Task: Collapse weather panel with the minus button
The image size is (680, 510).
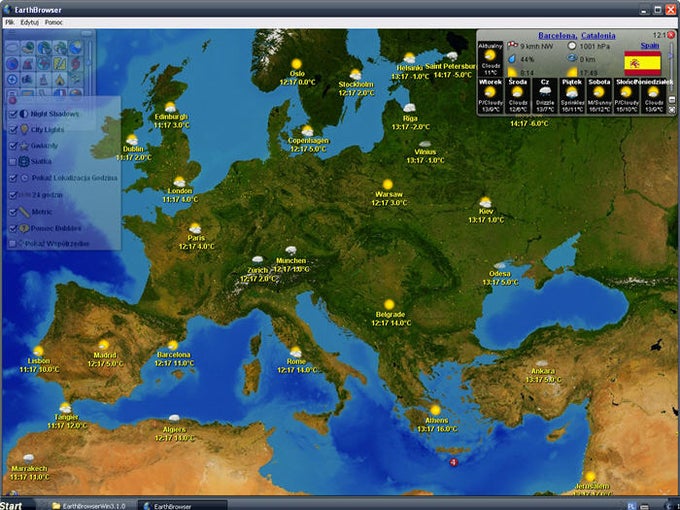Action: click(672, 100)
